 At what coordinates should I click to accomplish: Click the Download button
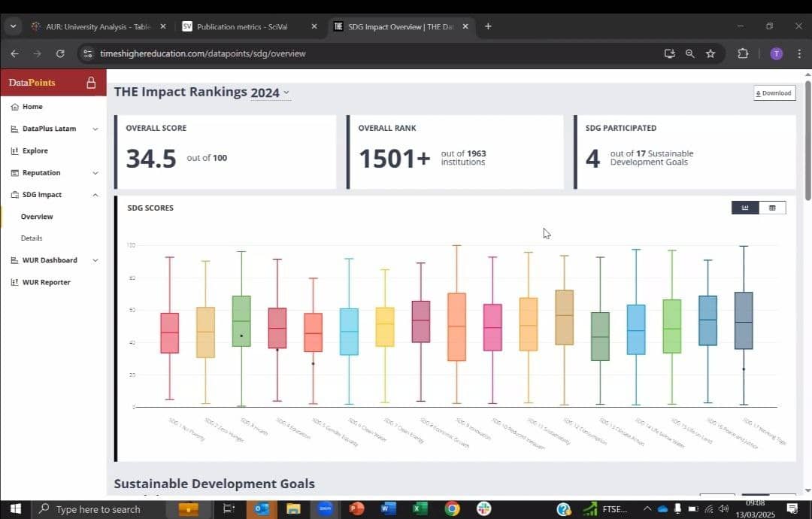coord(774,93)
